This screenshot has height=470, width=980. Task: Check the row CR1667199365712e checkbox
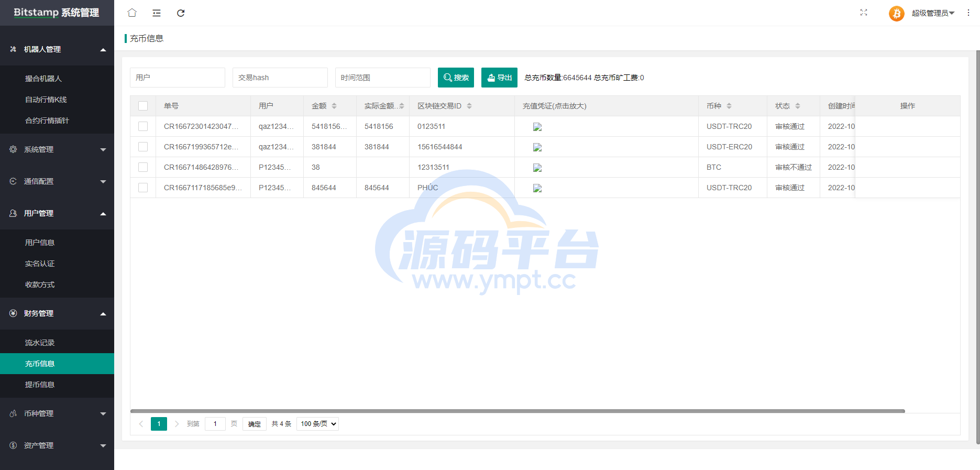143,147
